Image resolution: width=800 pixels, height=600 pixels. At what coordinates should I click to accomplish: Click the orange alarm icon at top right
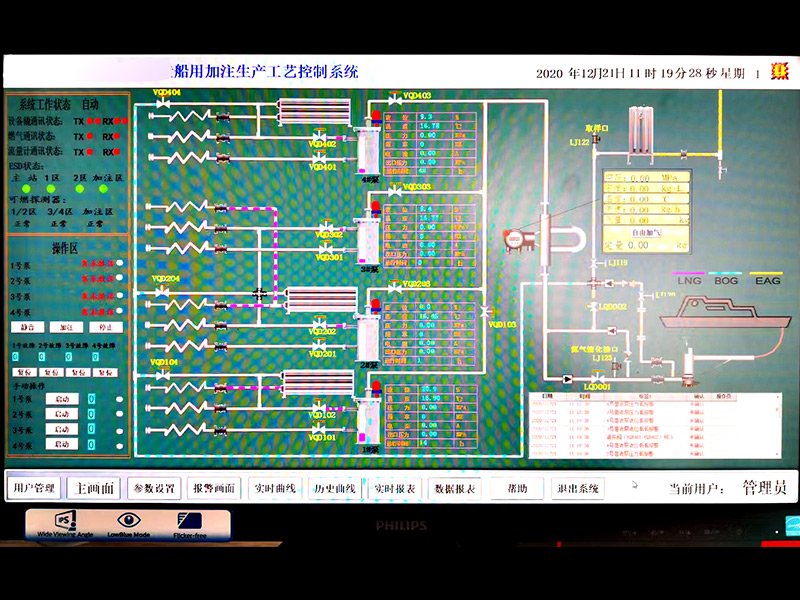coord(774,72)
